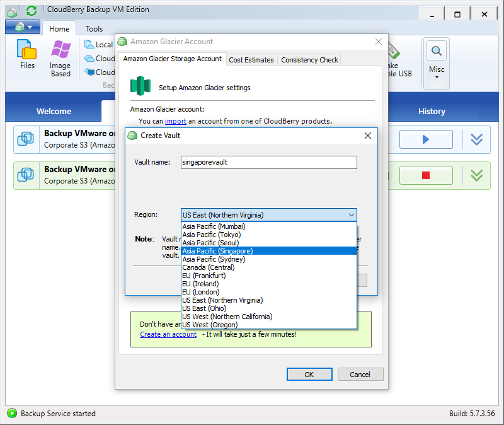The width and height of the screenshot is (504, 425).
Task: Switch to the Tools ribbon tab
Action: coord(94,28)
